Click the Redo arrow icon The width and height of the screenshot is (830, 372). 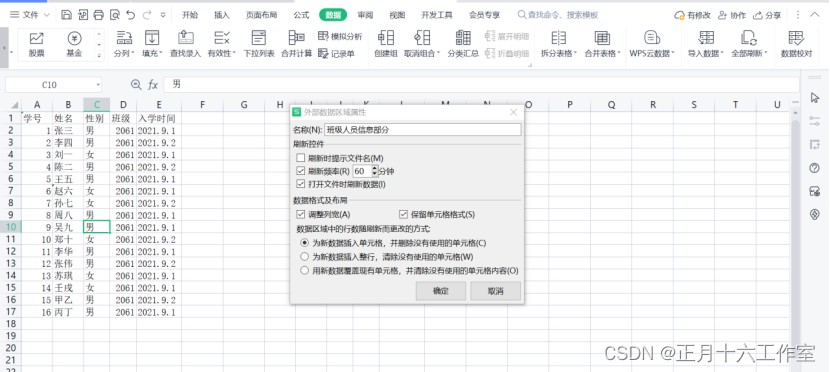coord(147,15)
